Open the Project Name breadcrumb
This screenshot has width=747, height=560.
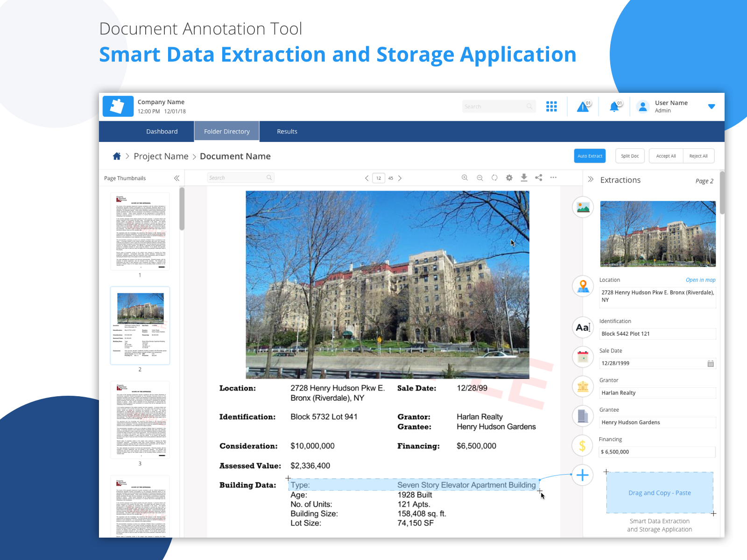pyautogui.click(x=161, y=156)
